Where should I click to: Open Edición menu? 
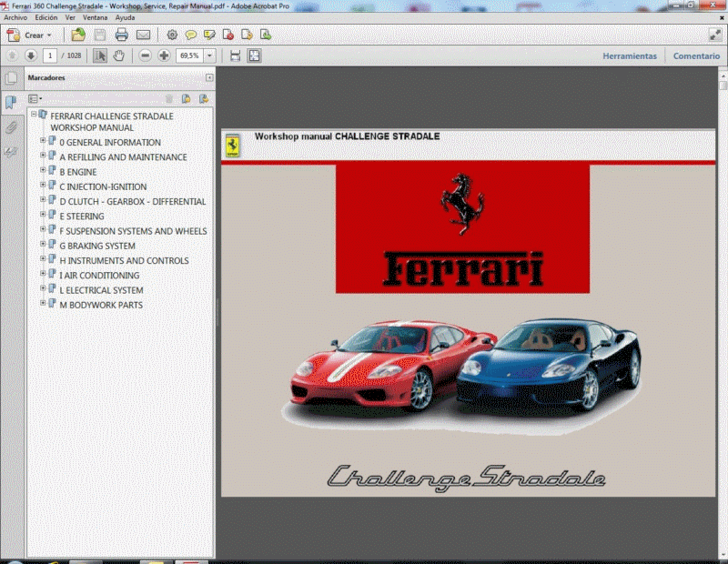pos(46,17)
